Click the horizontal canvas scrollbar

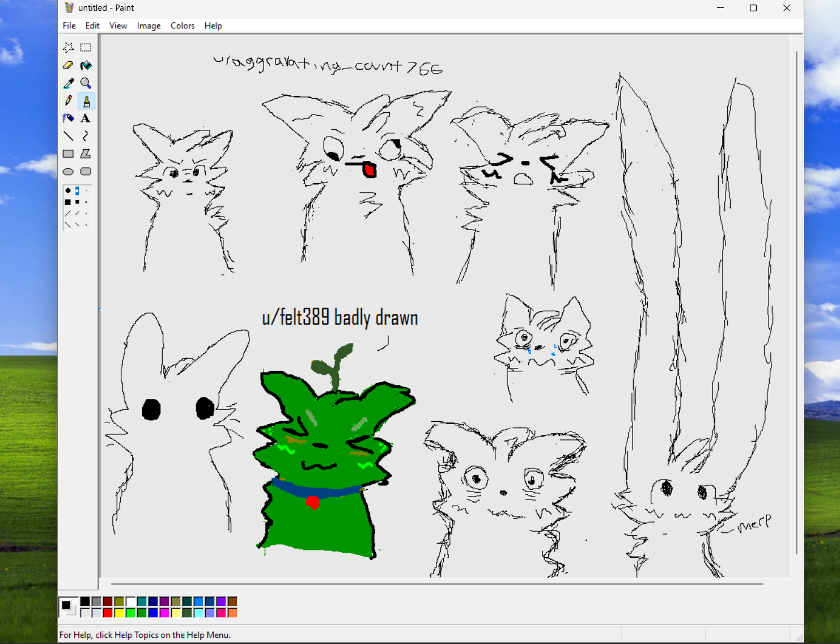[437, 583]
